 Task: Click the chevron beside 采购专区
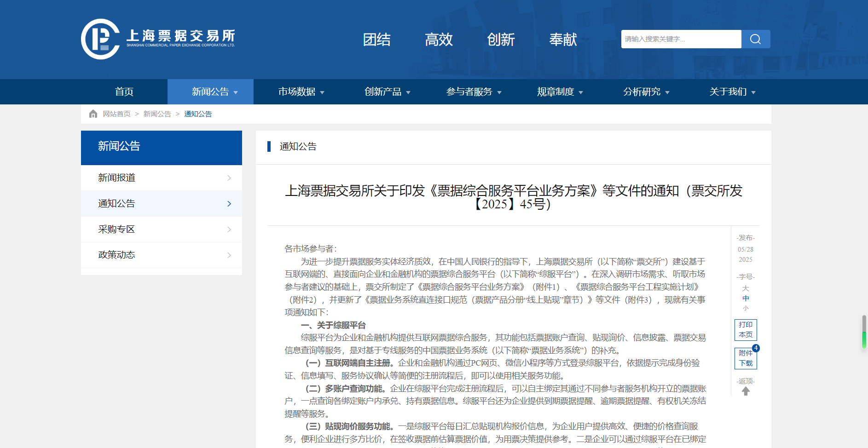(229, 230)
